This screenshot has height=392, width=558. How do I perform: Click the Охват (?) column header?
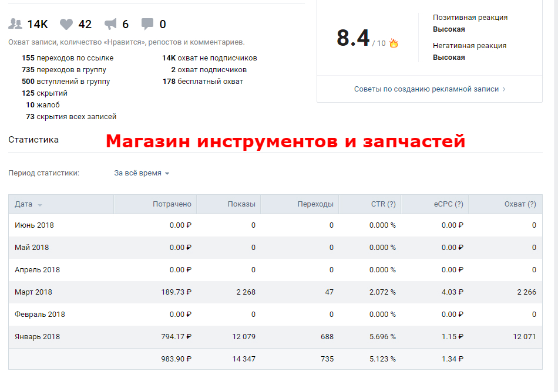[520, 204]
